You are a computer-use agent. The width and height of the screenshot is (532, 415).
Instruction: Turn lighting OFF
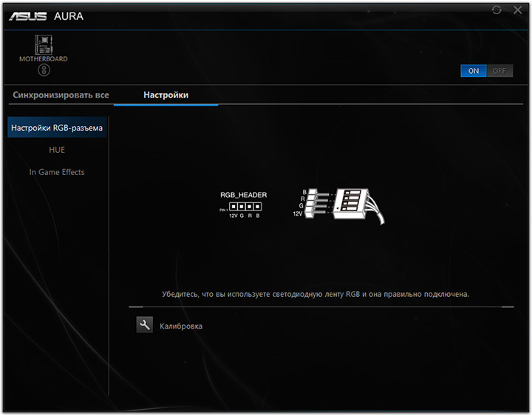(x=499, y=71)
